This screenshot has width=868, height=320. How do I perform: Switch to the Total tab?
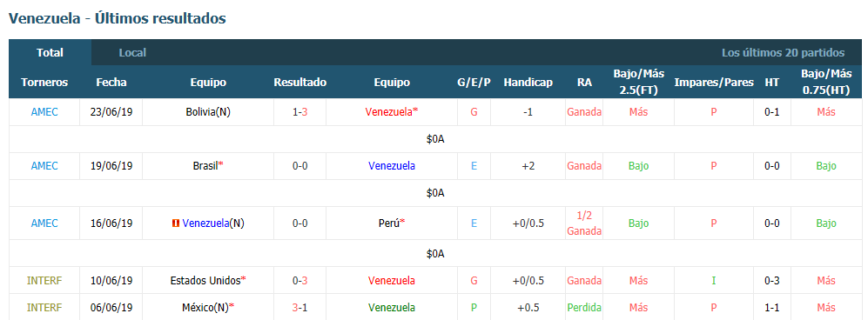point(50,52)
